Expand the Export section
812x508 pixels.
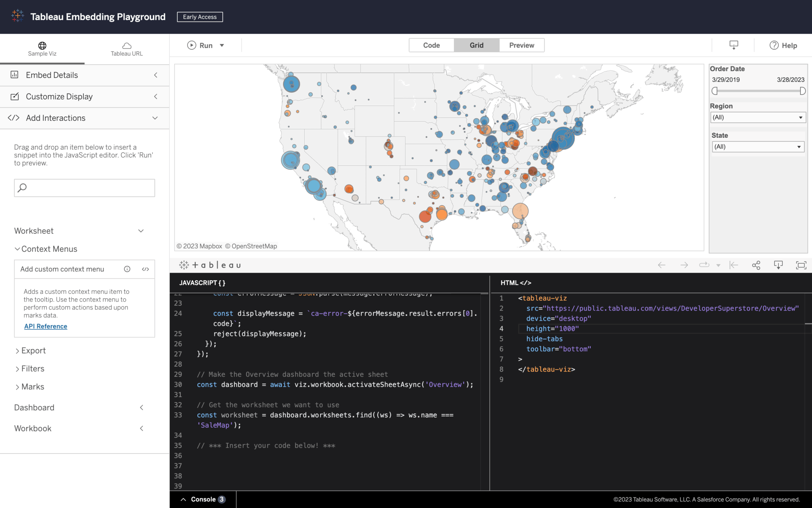click(x=33, y=350)
